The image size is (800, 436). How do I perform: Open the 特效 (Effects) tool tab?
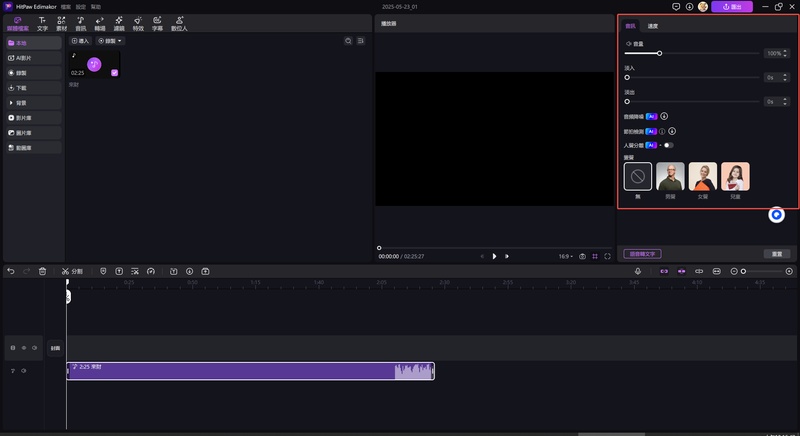138,23
